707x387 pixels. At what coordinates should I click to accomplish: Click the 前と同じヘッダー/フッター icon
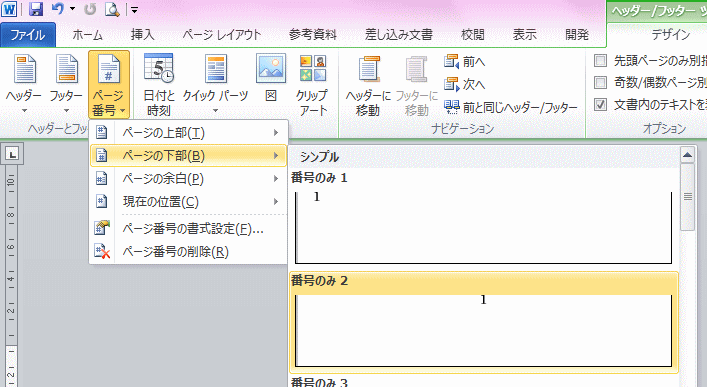point(451,107)
